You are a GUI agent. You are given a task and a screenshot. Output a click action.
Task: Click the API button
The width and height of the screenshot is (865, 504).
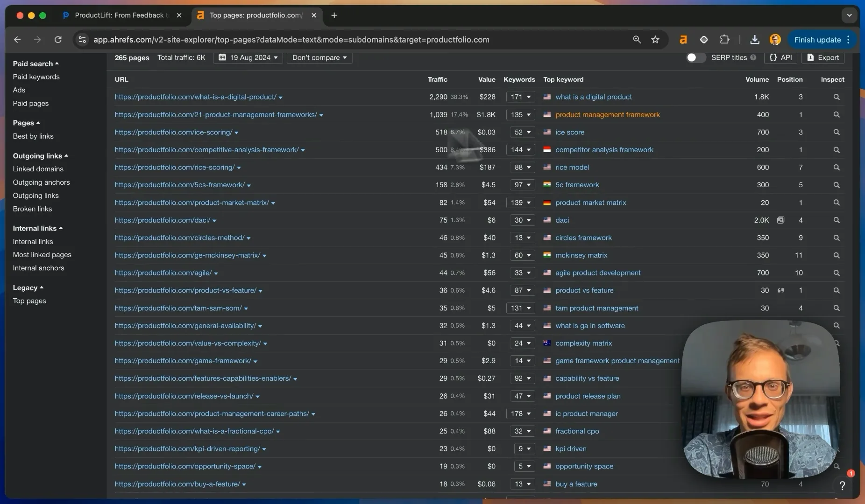click(780, 57)
